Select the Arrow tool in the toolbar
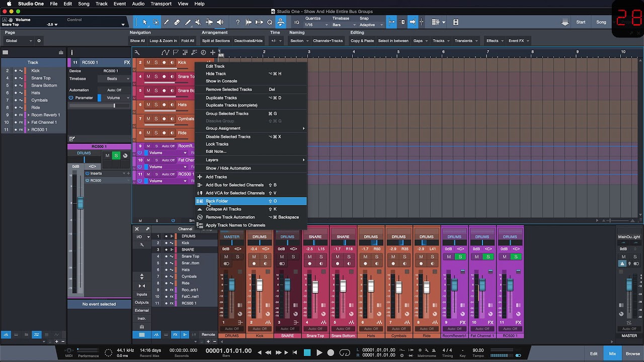The image size is (644, 362). pos(144,22)
